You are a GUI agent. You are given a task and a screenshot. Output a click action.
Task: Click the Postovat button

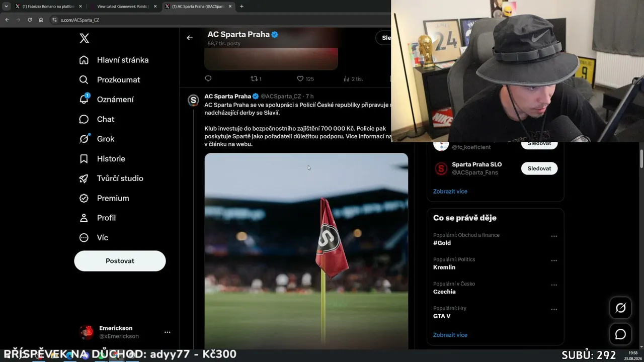pos(120,261)
